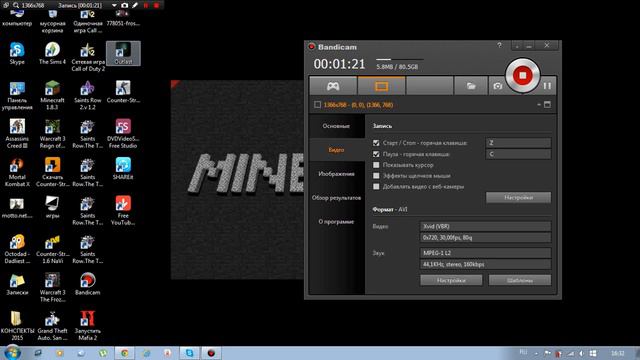
Task: Capture a screenshot with Bandicam camera icon
Action: pos(497,86)
